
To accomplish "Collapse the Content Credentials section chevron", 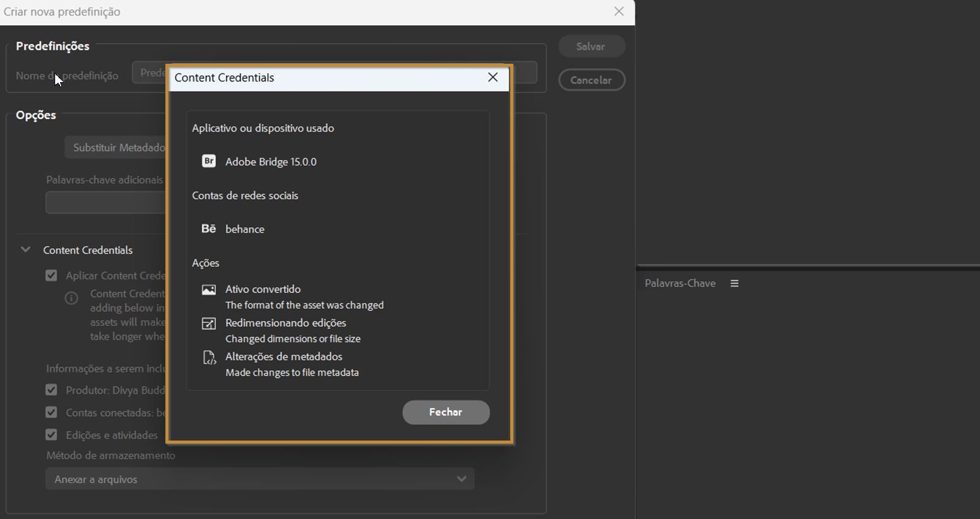I will (x=26, y=250).
